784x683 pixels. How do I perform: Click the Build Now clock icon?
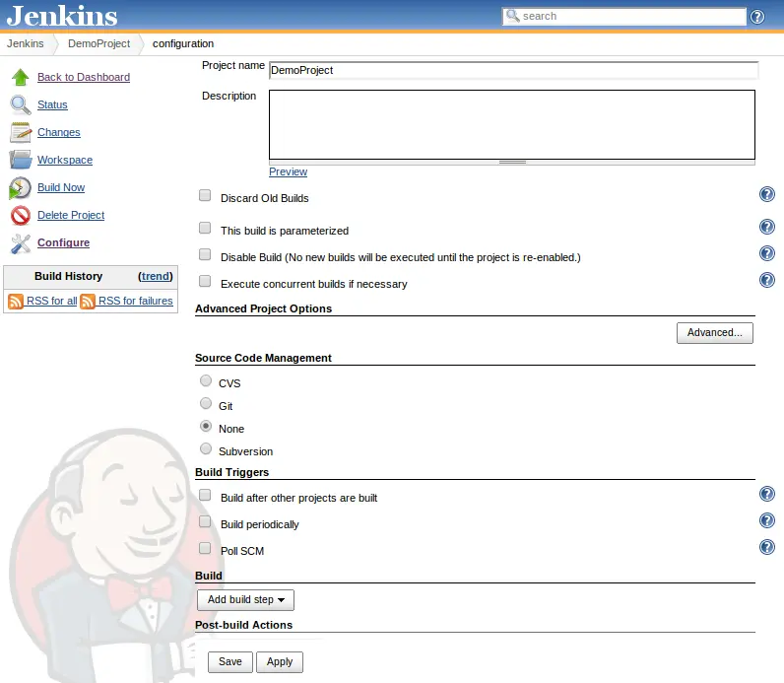[20, 188]
